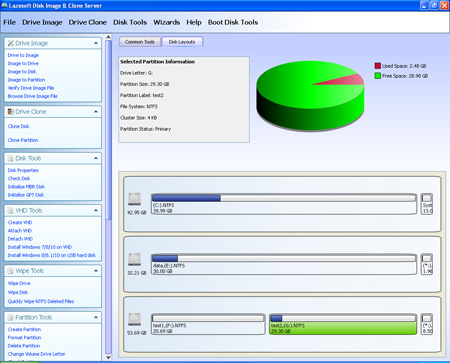Select the data (E:) NTFS partition

click(284, 264)
